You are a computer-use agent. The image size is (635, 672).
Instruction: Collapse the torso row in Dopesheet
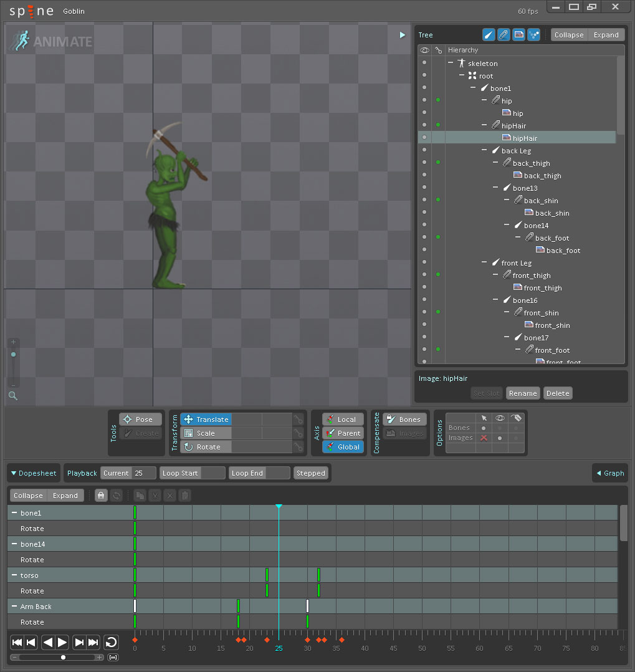coord(14,575)
